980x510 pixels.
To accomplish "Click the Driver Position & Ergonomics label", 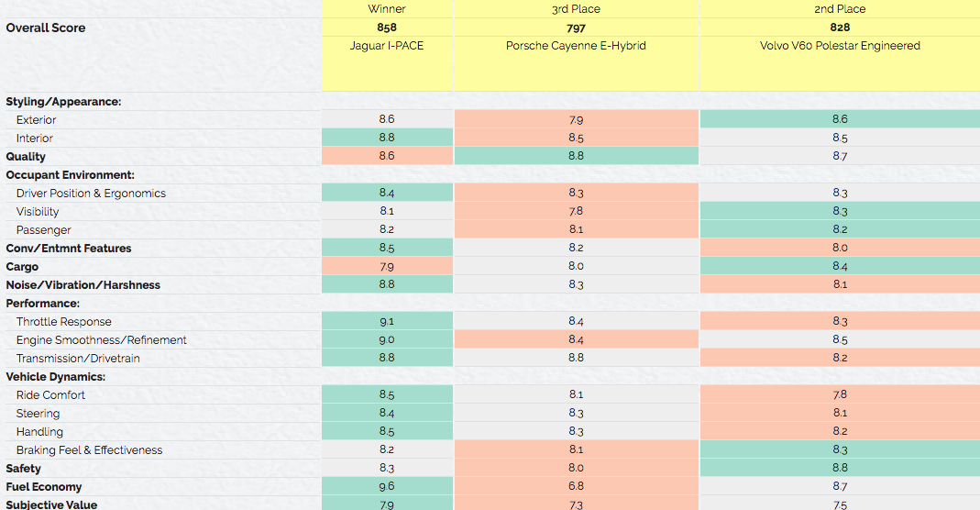I will [x=91, y=194].
